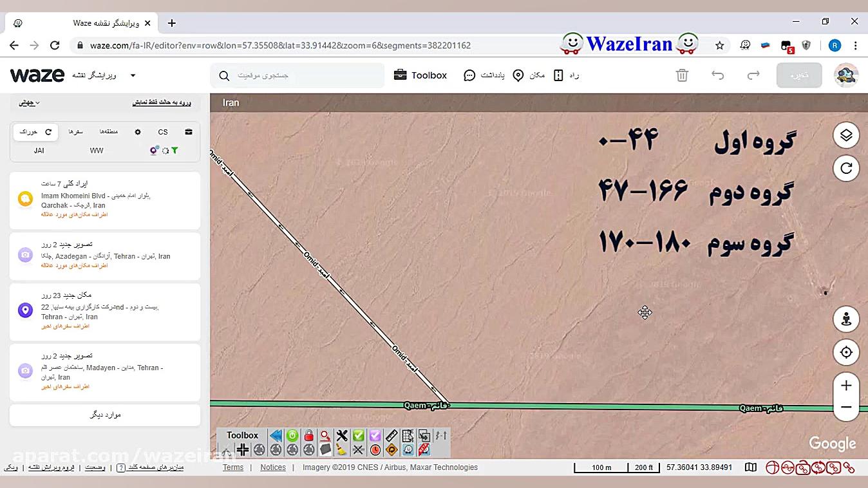The height and width of the screenshot is (488, 868).
Task: Reload map data with the refresh button
Action: [846, 169]
